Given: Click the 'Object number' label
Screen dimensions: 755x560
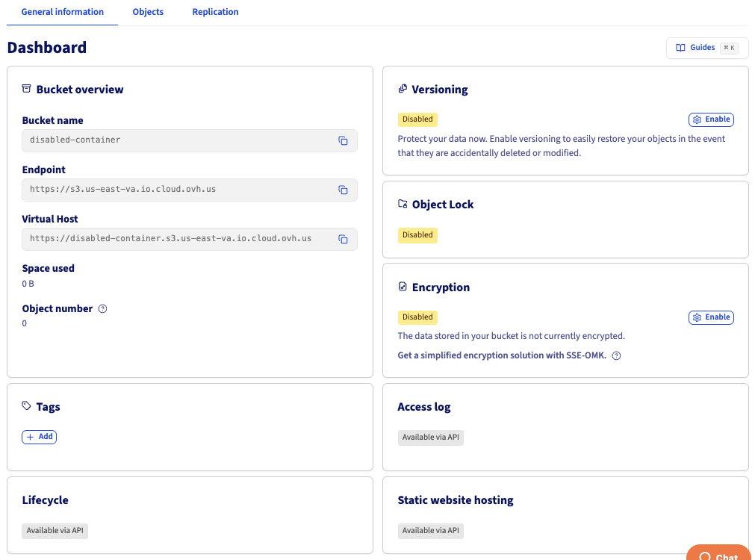Looking at the screenshot, I should click(58, 308).
